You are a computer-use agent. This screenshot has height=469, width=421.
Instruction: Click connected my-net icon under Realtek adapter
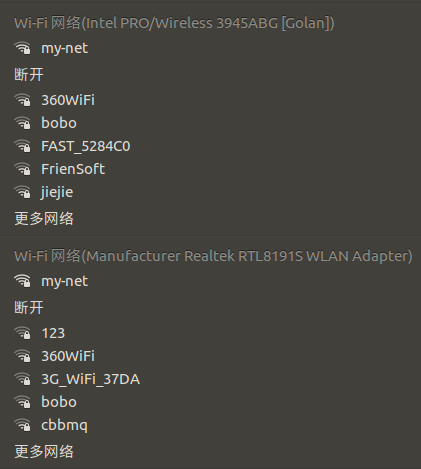22,281
